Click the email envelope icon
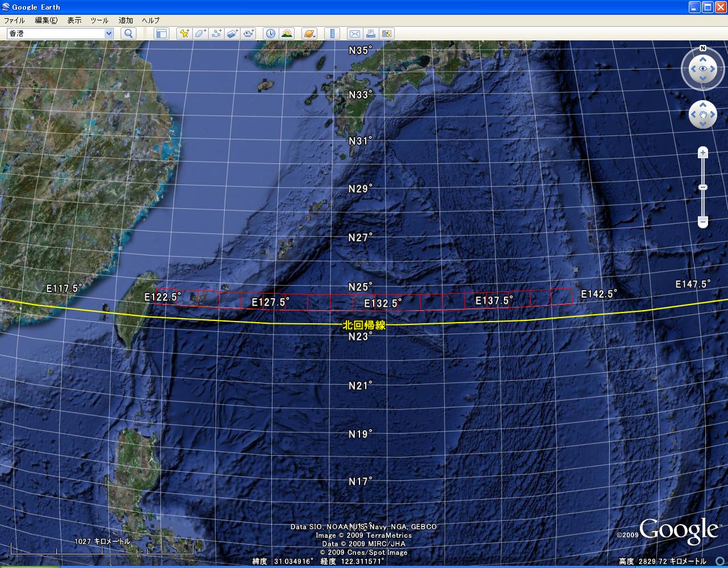Screen dimensions: 728x568 pyautogui.click(x=354, y=34)
